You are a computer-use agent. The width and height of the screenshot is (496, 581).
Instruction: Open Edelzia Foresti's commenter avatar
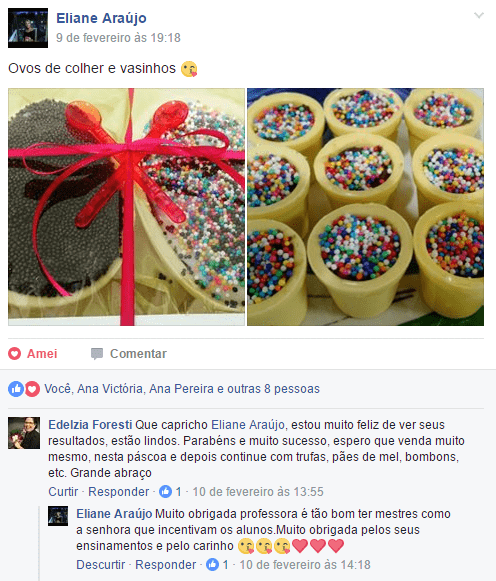24,433
